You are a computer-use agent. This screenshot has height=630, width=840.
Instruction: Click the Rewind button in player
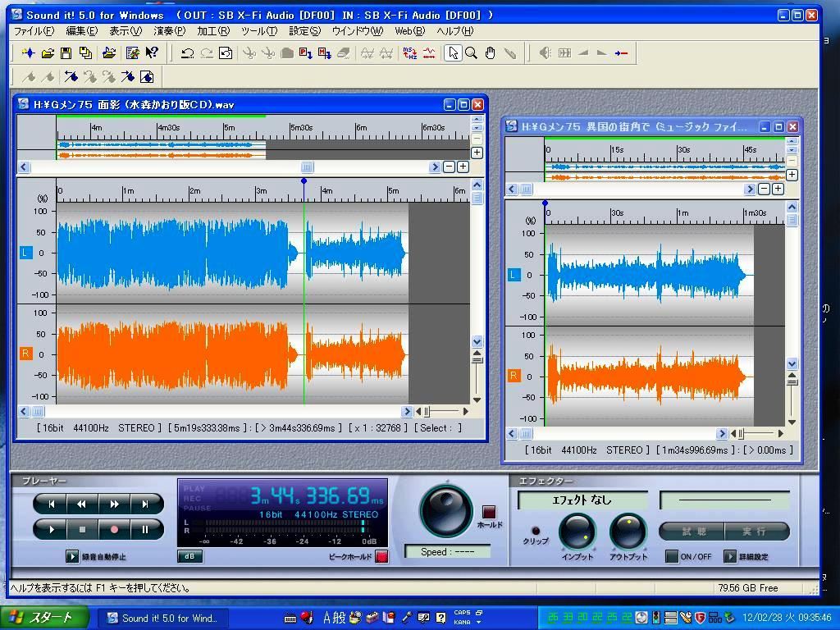coord(81,504)
